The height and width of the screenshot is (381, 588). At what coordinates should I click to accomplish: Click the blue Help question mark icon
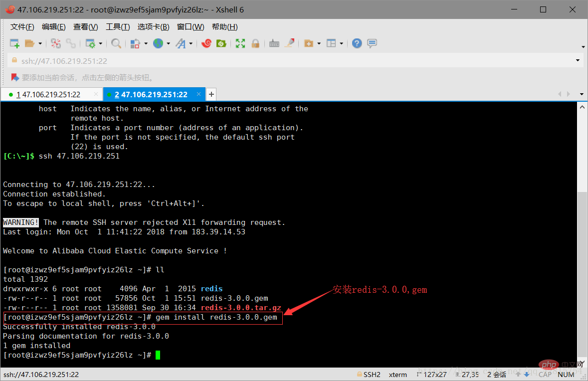tap(357, 43)
